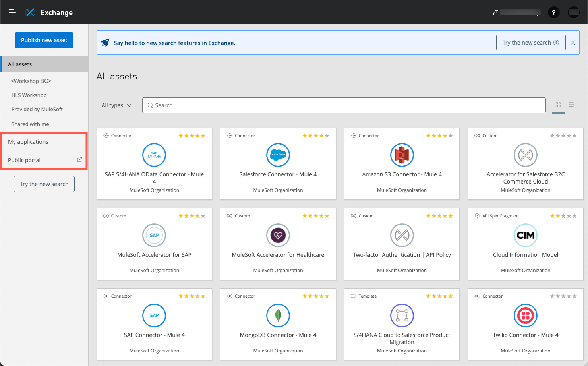Click the CIM Cloud Information Model logo
Image resolution: width=588 pixels, height=366 pixels.
pos(526,235)
